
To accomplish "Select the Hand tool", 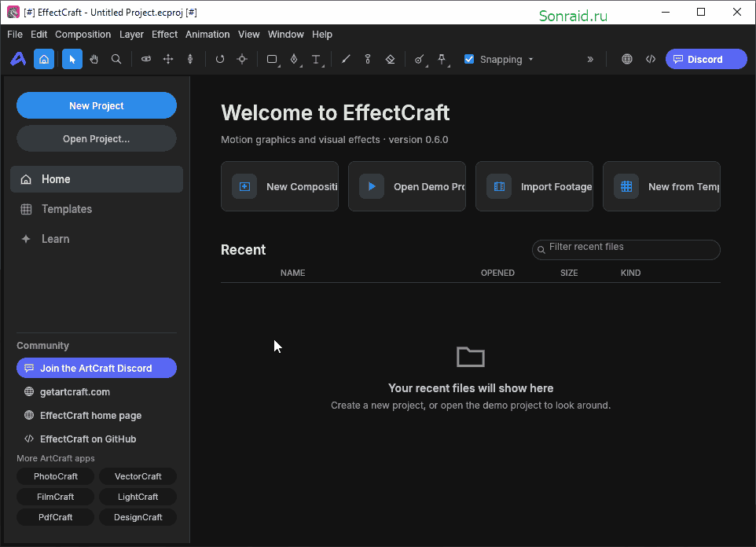I will pyautogui.click(x=94, y=59).
